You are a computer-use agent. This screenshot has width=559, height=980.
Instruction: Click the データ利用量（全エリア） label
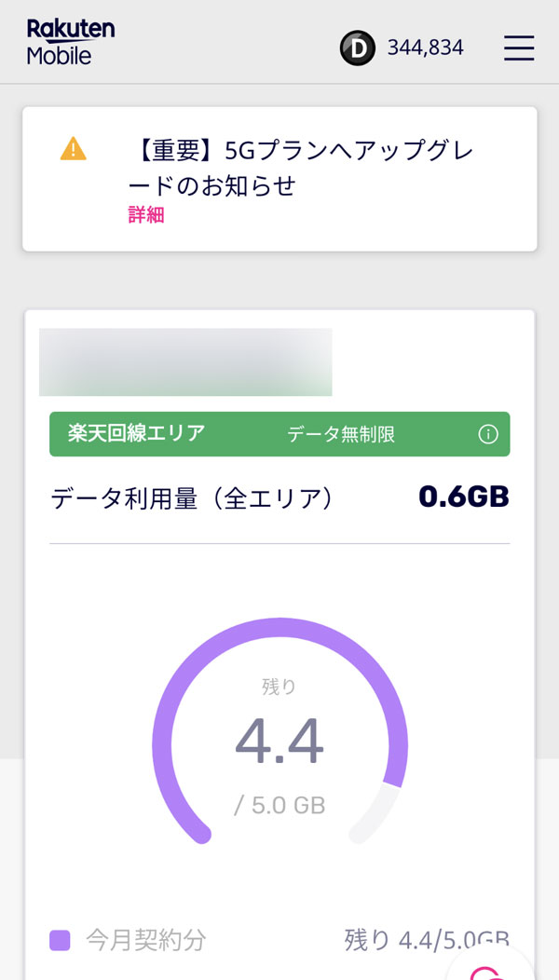point(191,498)
